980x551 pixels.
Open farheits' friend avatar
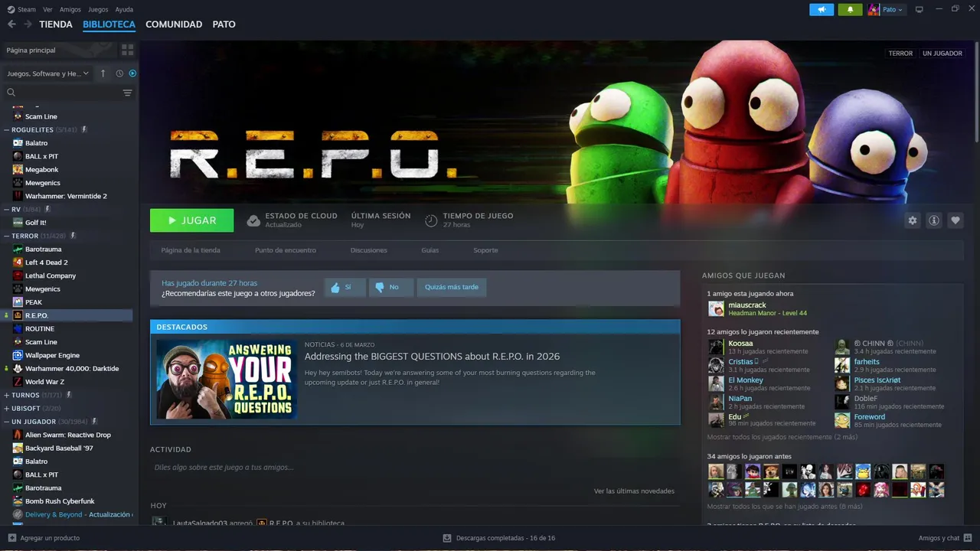(x=841, y=365)
